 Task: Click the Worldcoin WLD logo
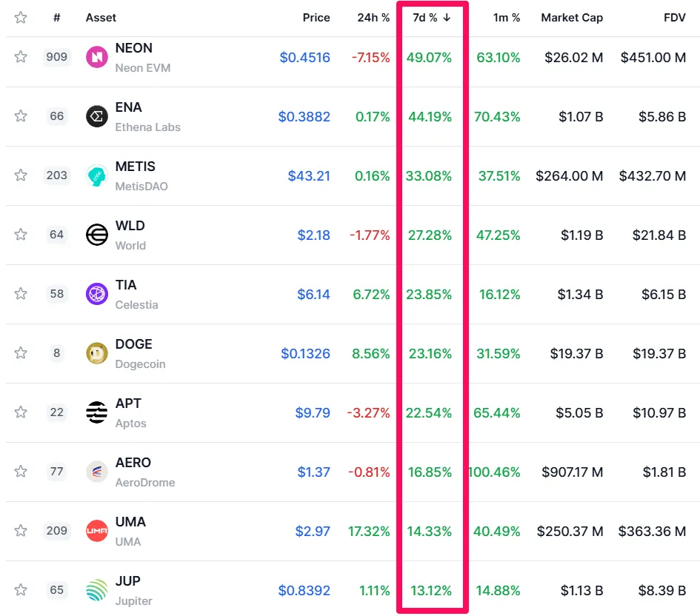click(x=97, y=235)
